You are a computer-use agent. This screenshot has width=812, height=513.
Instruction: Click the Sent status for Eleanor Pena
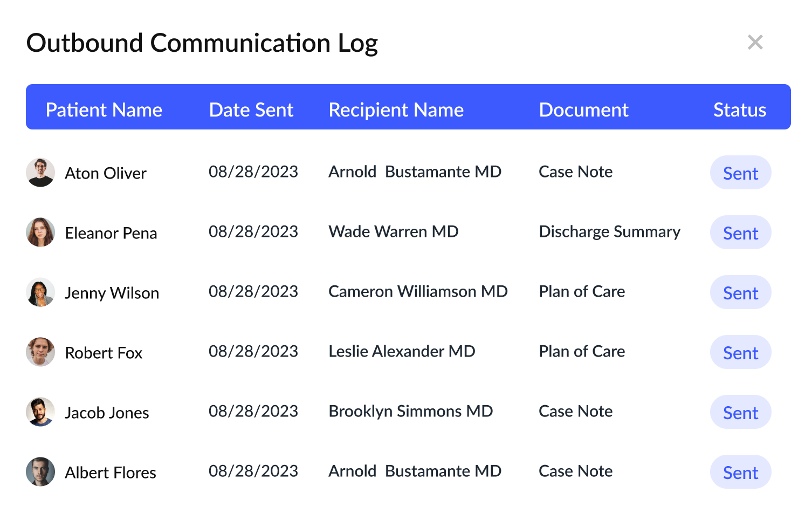pyautogui.click(x=740, y=232)
